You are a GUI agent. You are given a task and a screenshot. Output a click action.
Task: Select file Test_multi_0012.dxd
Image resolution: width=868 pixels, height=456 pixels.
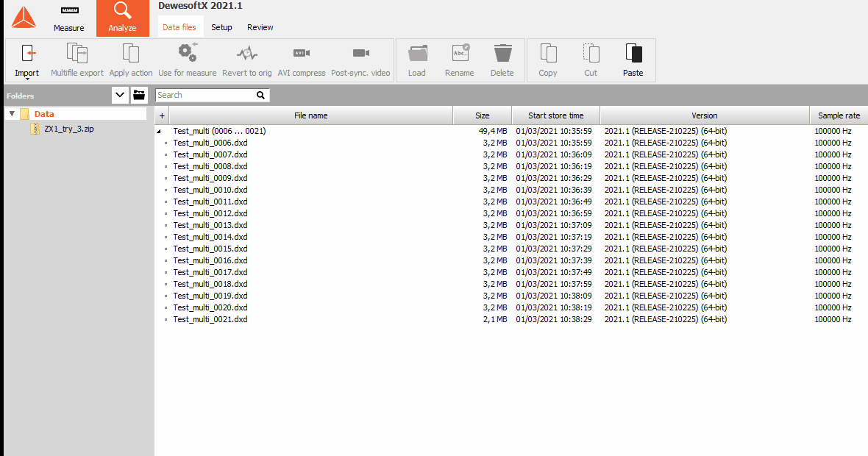(x=210, y=213)
